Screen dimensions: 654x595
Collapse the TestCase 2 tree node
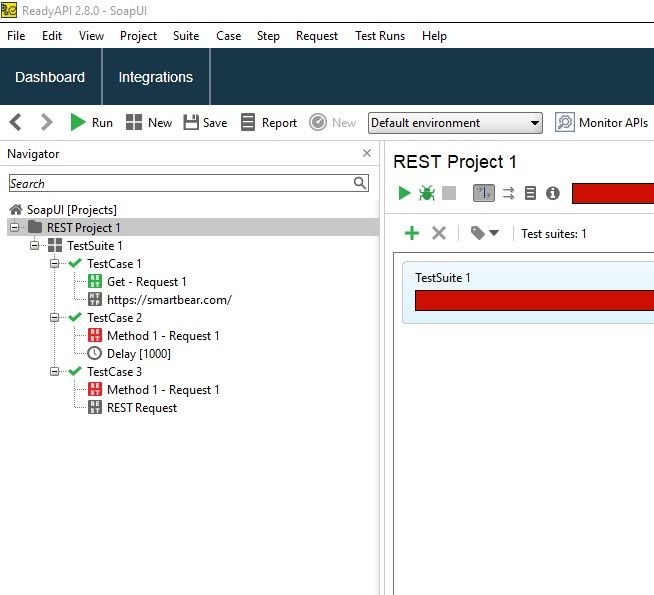click(56, 318)
